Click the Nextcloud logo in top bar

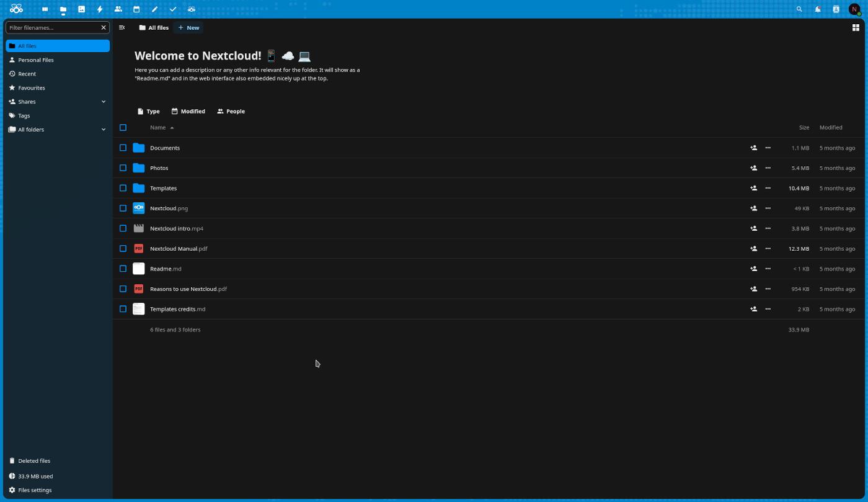tap(17, 9)
